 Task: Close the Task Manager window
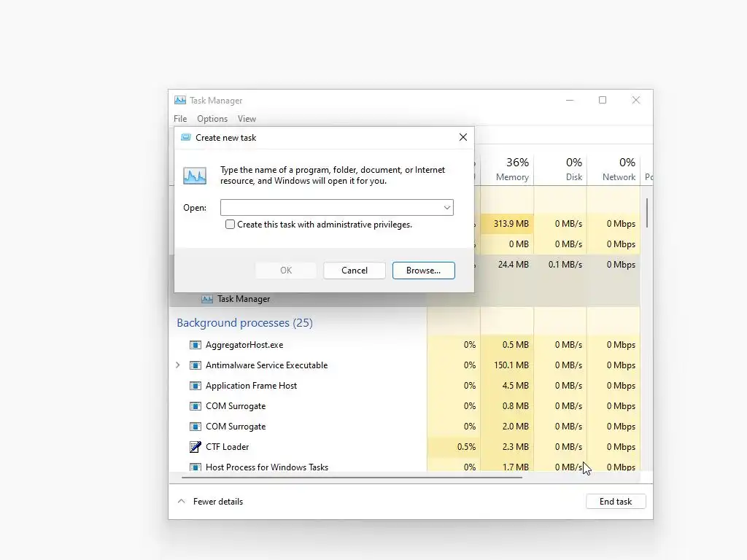[636, 100]
